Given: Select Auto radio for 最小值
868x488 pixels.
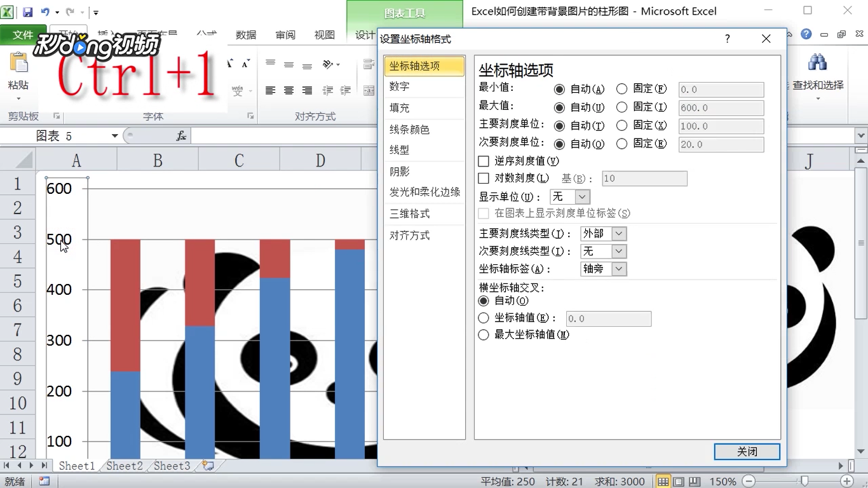Looking at the screenshot, I should pyautogui.click(x=559, y=90).
